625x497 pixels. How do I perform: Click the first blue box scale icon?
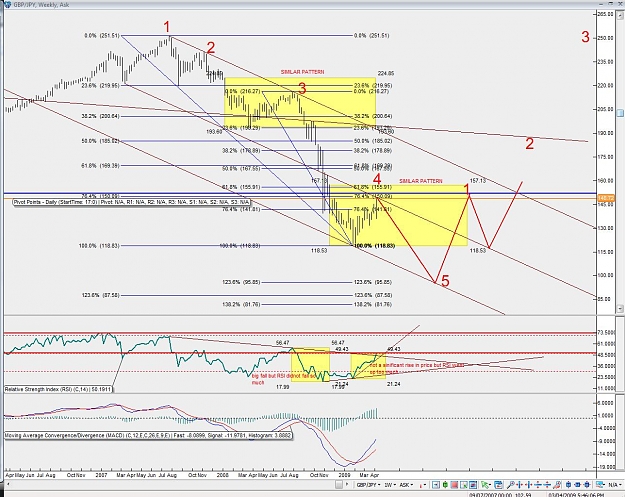[x=568, y=485]
